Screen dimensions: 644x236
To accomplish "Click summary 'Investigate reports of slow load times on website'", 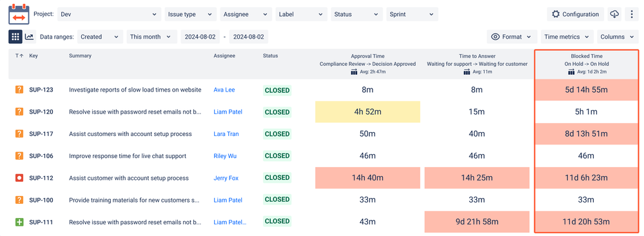I will click(x=135, y=90).
